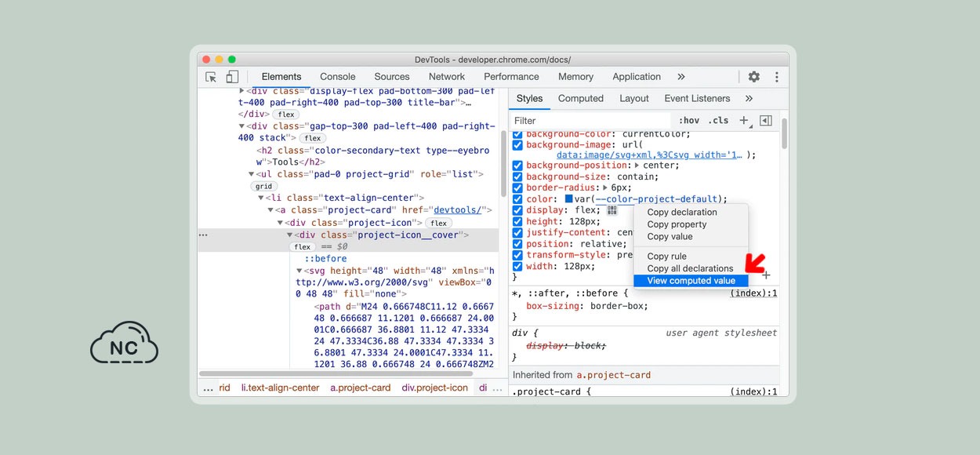Toggle the computed styles sidebar icon
Viewport: 980px width, 455px height.
(x=766, y=121)
